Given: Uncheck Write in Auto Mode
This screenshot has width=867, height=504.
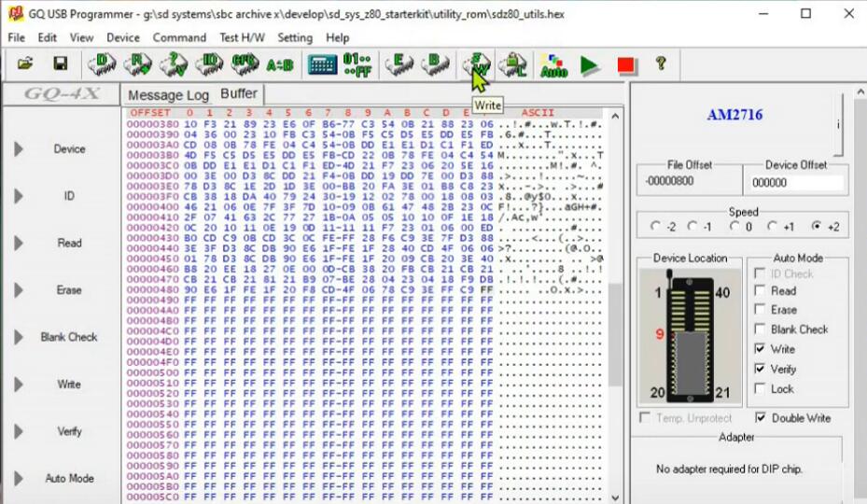Looking at the screenshot, I should (x=761, y=348).
